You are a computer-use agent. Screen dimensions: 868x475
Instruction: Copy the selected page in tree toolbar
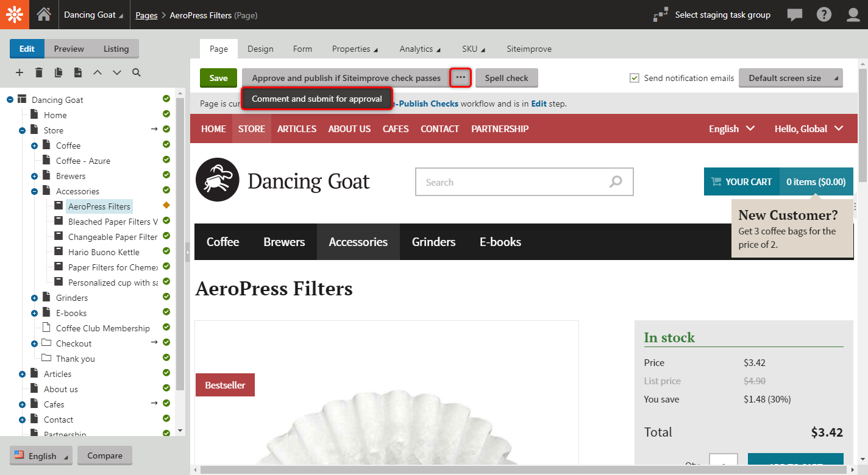pos(59,72)
